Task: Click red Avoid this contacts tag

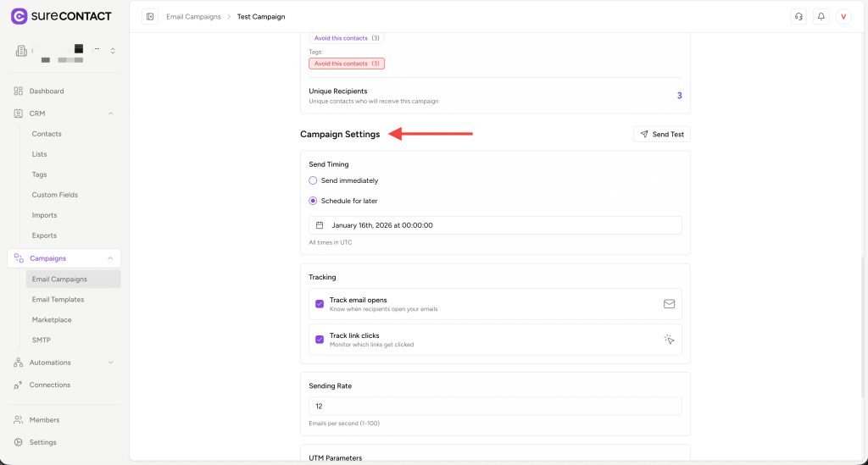Action: [347, 64]
